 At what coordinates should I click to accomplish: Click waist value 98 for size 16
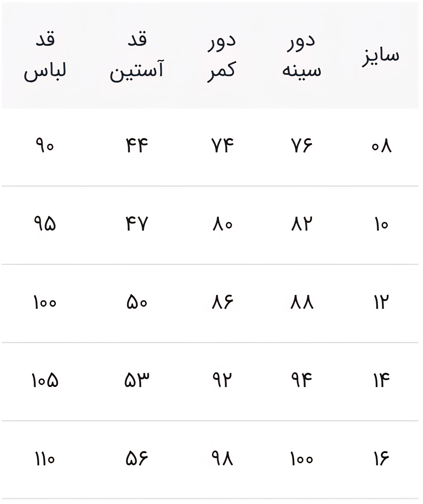[222, 459]
